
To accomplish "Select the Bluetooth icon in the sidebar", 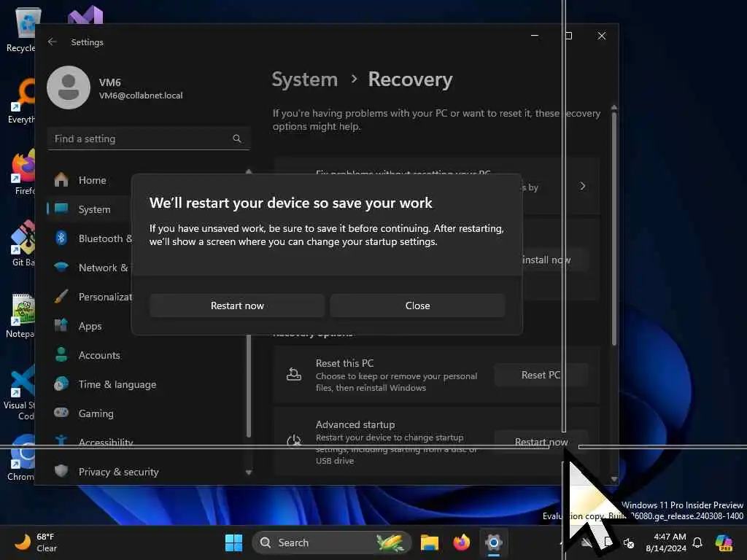I will [61, 238].
